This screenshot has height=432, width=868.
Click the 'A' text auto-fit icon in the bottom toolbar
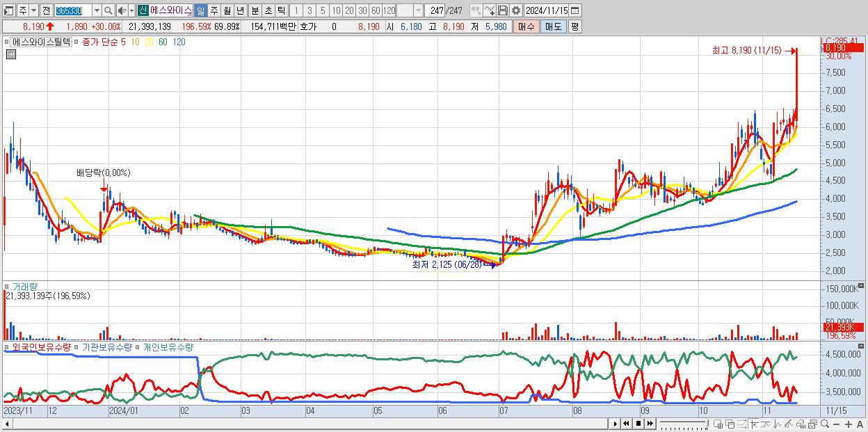click(x=860, y=424)
